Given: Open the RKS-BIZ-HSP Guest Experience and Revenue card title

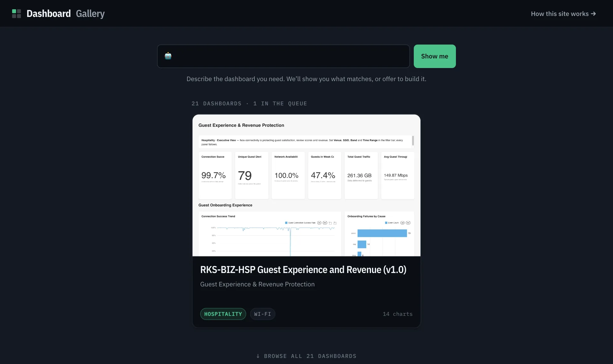Looking at the screenshot, I should click(x=303, y=270).
